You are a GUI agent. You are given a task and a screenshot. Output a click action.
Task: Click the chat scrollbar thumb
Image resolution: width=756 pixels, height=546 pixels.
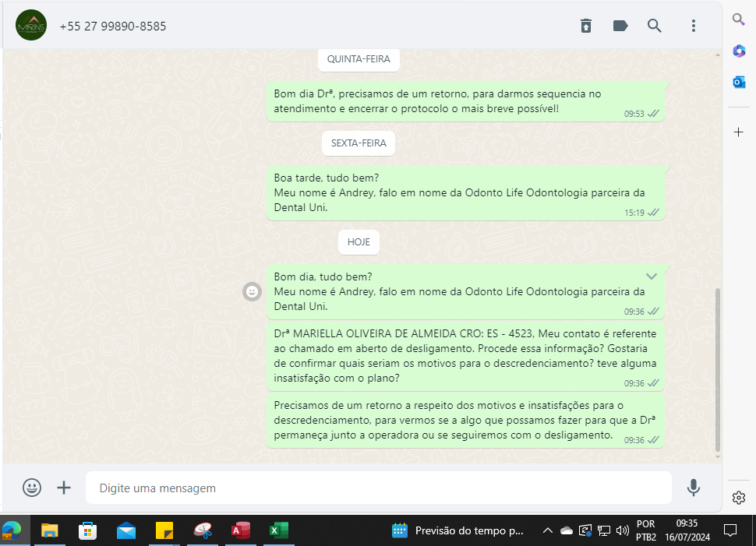[x=718, y=370]
